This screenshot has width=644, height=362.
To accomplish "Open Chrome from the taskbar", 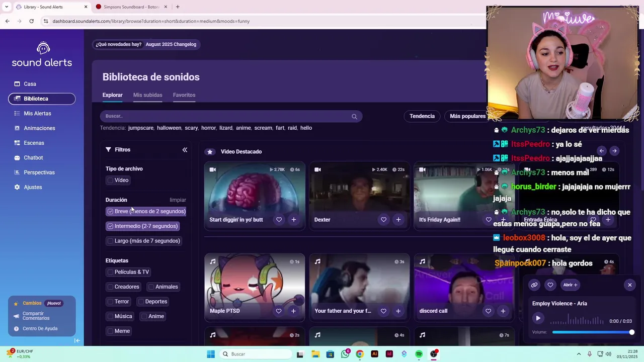I will 360,354.
